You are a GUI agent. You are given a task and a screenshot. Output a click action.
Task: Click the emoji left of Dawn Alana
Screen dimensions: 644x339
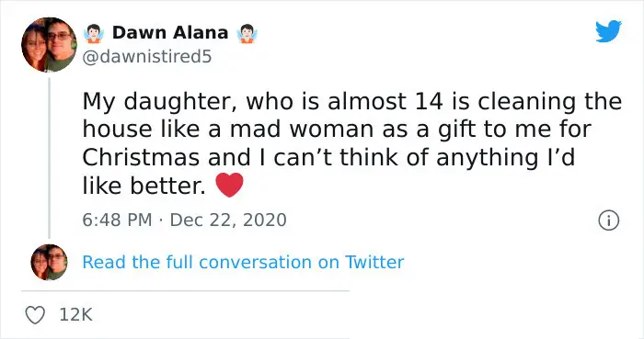(94, 33)
